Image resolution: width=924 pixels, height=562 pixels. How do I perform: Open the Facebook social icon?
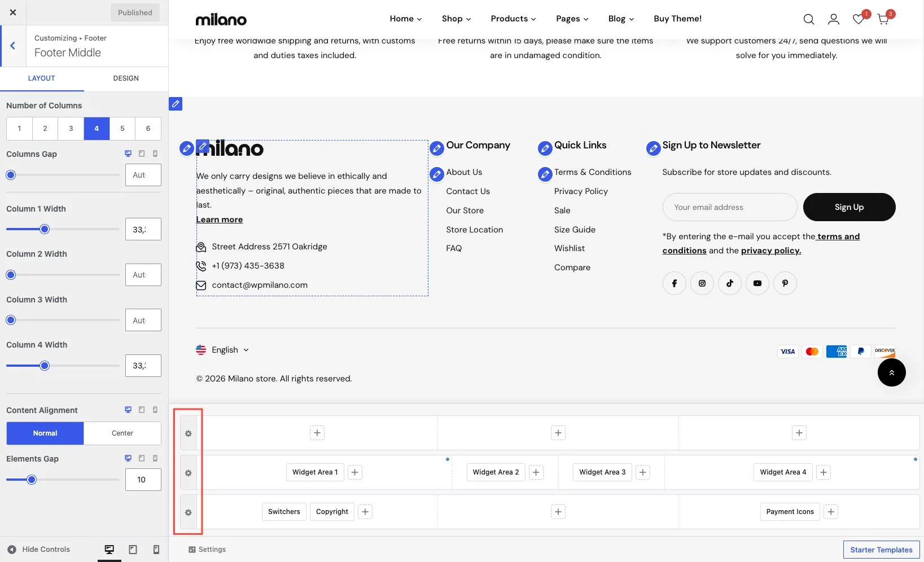(675, 283)
